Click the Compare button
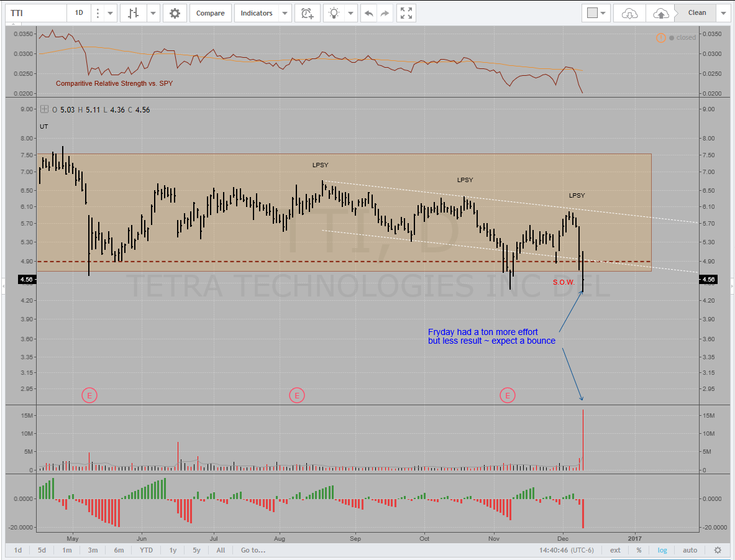This screenshot has height=560, width=735. [211, 13]
